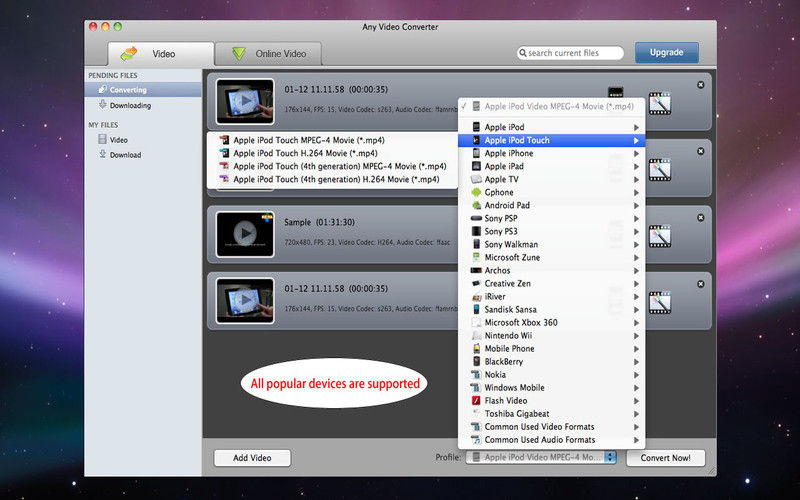Click the Add Video button
The width and height of the screenshot is (800, 500).
(252, 458)
